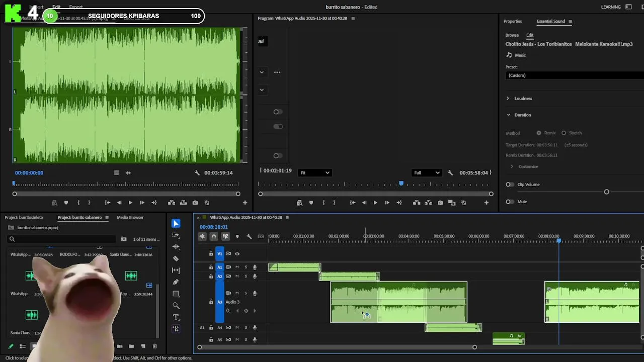
Task: Open the timeline sequence panel menu
Action: coord(287,218)
